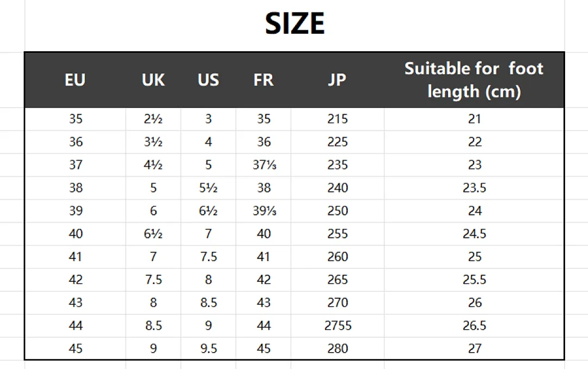
Task: Select the US 7.5 cell
Action: [208, 257]
